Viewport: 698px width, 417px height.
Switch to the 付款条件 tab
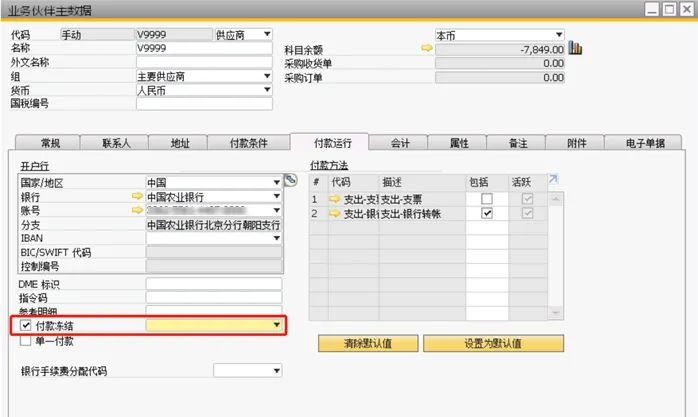coord(249,143)
